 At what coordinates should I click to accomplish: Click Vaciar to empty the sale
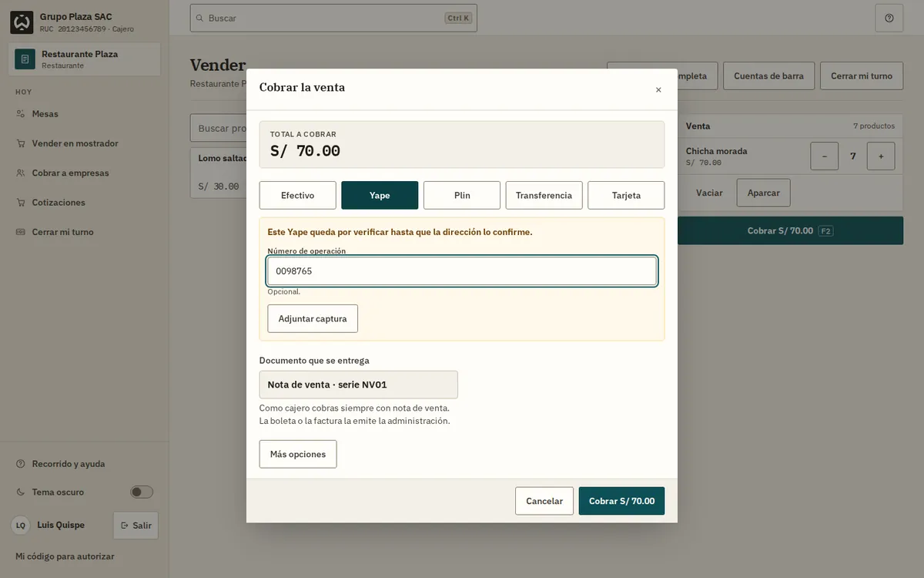(x=709, y=193)
